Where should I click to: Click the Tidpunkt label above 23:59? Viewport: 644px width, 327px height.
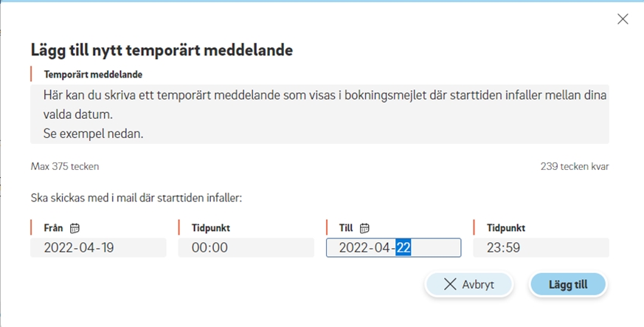tap(505, 228)
